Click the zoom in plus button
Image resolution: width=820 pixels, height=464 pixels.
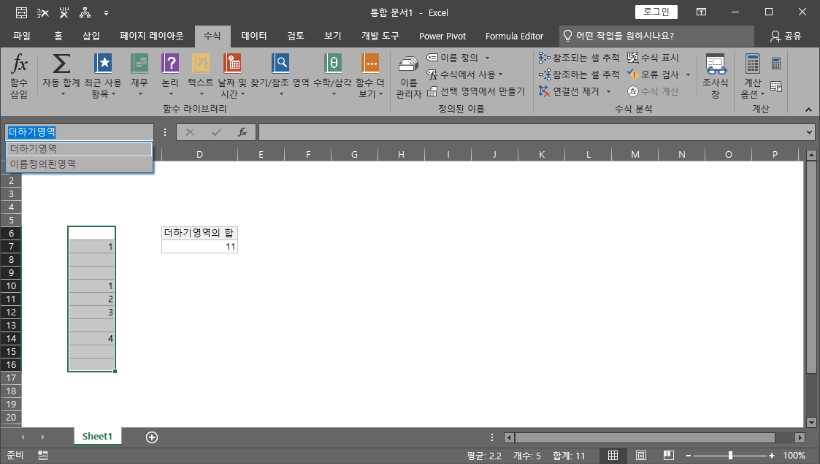click(x=771, y=456)
